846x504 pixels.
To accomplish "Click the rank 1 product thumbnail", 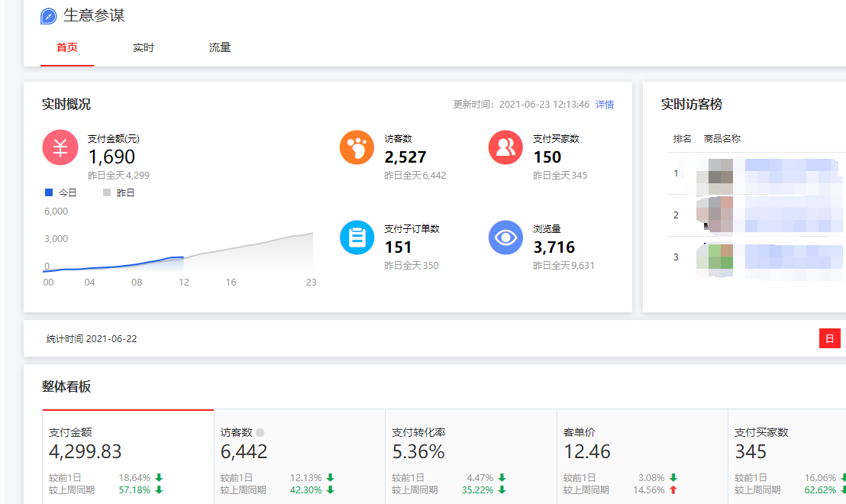I will click(715, 176).
